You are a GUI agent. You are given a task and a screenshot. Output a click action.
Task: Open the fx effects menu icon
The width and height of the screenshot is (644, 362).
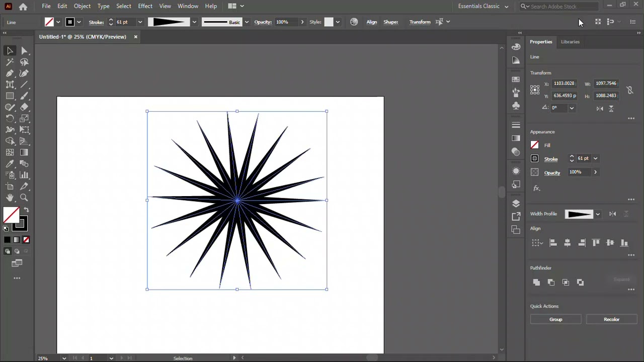click(x=536, y=188)
